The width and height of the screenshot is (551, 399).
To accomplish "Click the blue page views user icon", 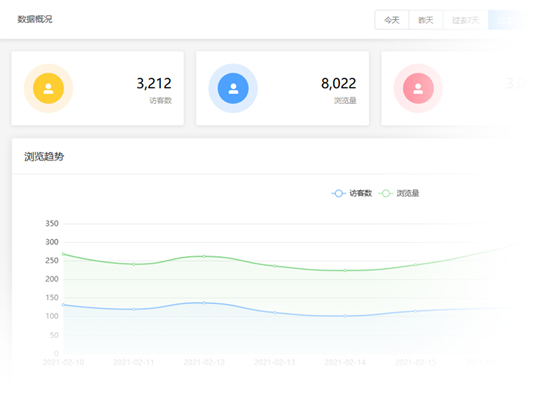I will click(233, 88).
